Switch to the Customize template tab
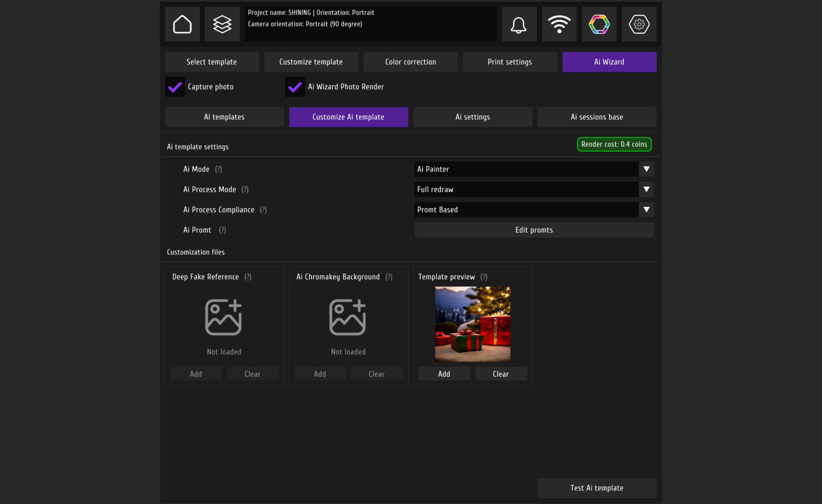 pos(311,62)
